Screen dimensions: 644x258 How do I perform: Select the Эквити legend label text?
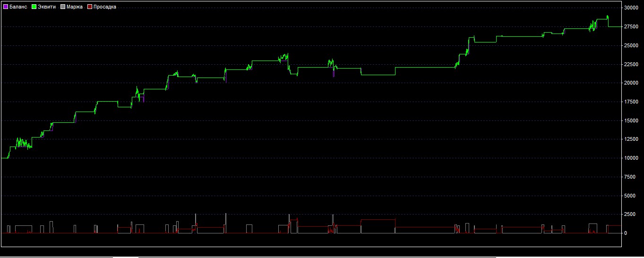click(x=47, y=7)
